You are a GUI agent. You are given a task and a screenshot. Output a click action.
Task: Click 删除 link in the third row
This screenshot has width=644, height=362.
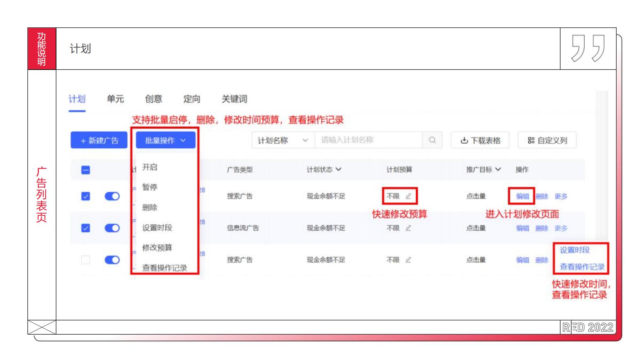click(x=542, y=260)
